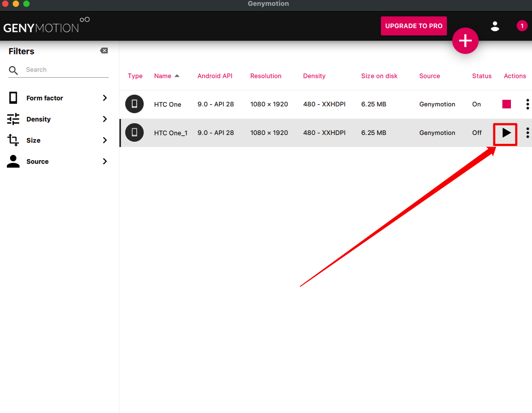The width and height of the screenshot is (532, 413).
Task: Start the HTC One_1 virtual device
Action: (x=506, y=133)
